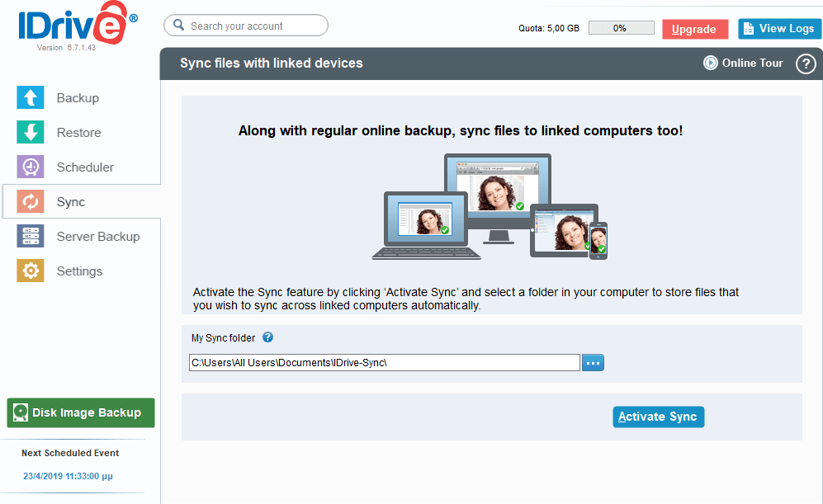Click the 'Activate the Sync feature' description text
Screen dimensions: 823x504
[466, 299]
